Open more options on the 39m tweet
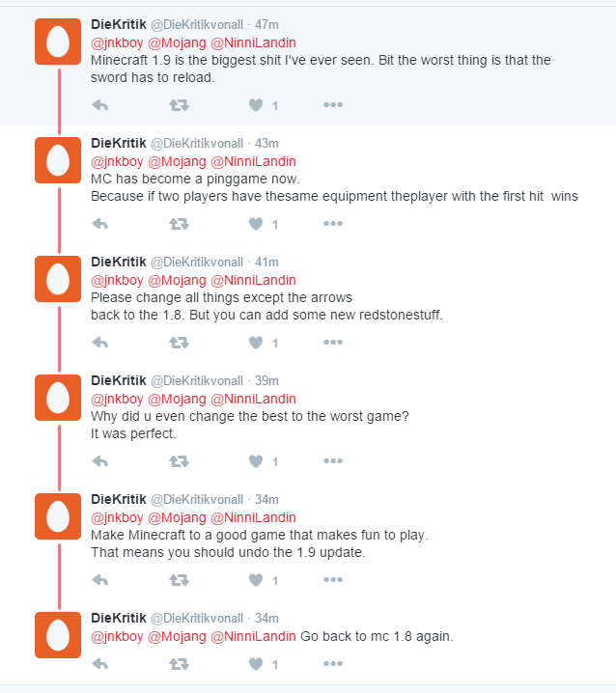616x693 pixels. (333, 461)
